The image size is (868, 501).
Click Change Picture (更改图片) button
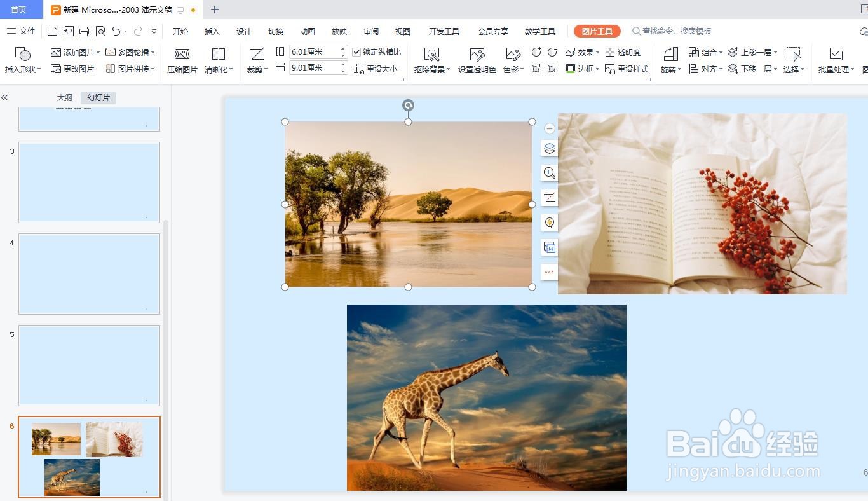click(x=72, y=69)
